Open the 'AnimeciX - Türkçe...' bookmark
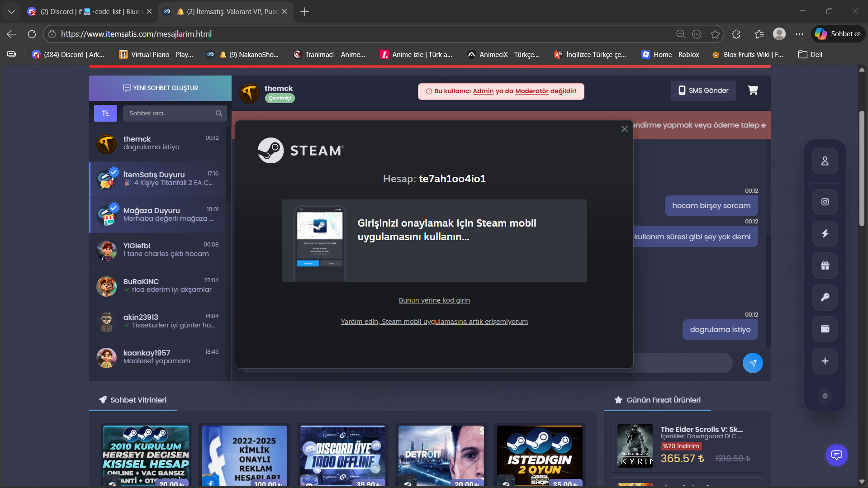868x488 pixels. [x=503, y=54]
